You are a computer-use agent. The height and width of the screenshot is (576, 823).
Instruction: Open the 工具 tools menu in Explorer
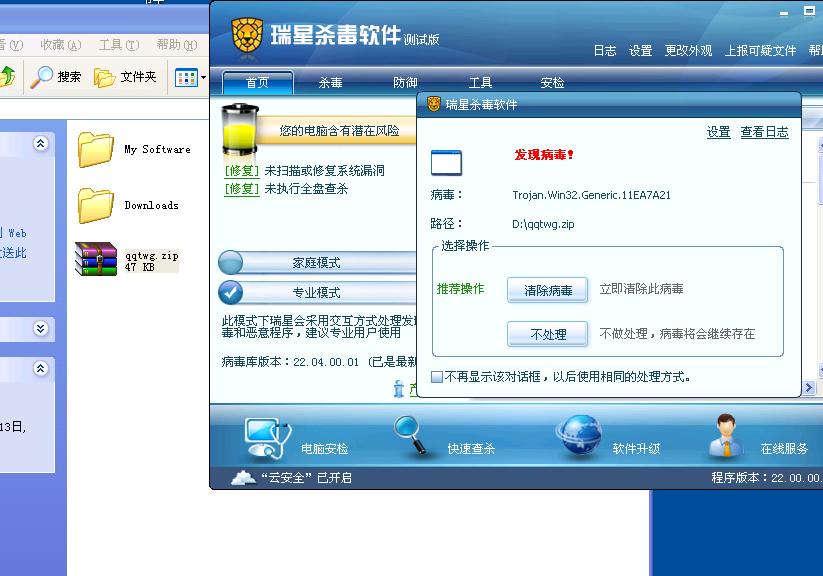tap(119, 45)
